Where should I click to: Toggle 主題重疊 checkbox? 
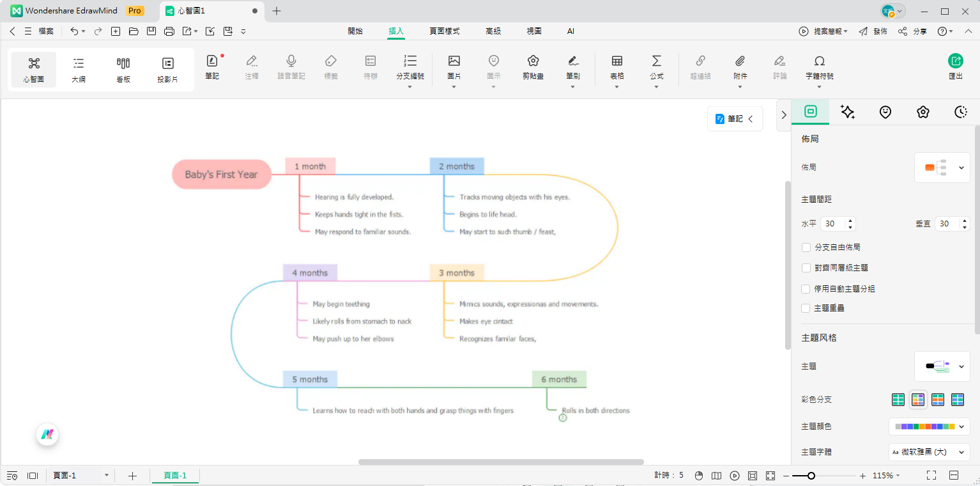coord(806,308)
